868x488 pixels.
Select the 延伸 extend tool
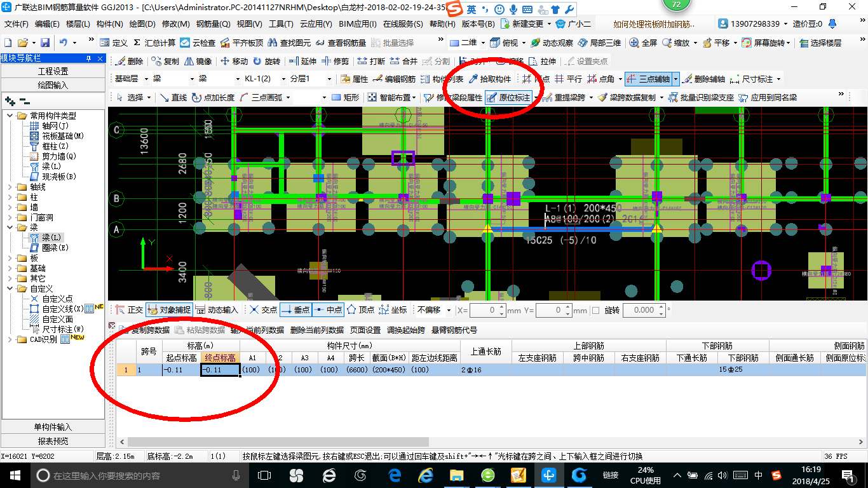coord(302,61)
